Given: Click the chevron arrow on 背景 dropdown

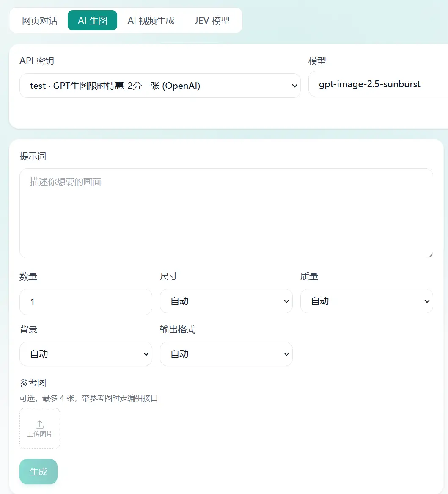Looking at the screenshot, I should point(146,354).
